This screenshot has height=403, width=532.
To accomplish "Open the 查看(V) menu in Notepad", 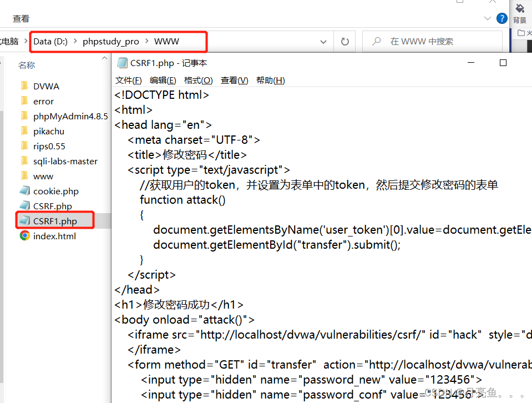I will pyautogui.click(x=235, y=80).
